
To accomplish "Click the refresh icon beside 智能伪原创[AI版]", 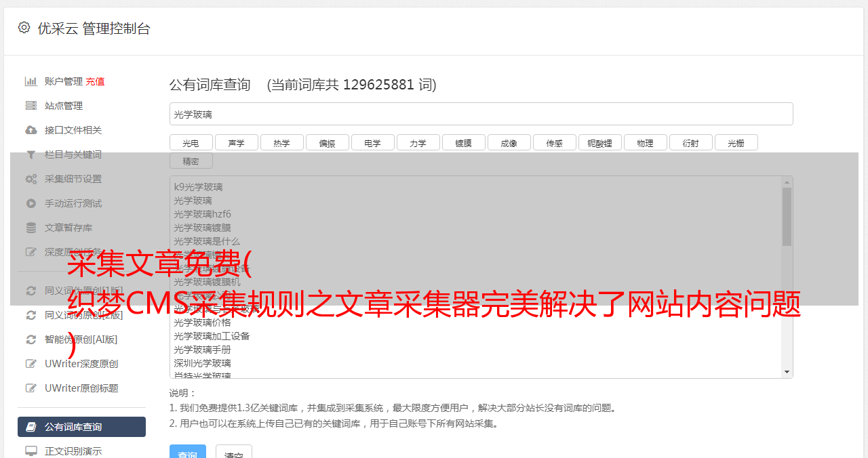I will [31, 339].
